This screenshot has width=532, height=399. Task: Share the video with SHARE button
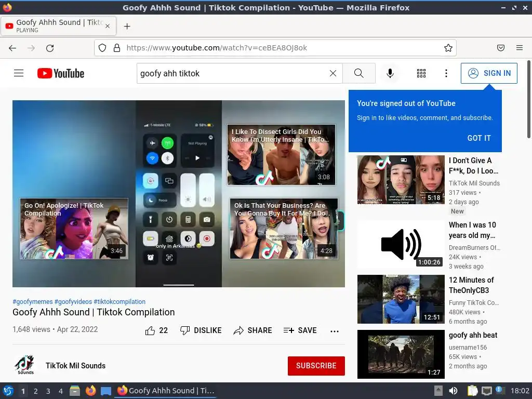tap(253, 330)
